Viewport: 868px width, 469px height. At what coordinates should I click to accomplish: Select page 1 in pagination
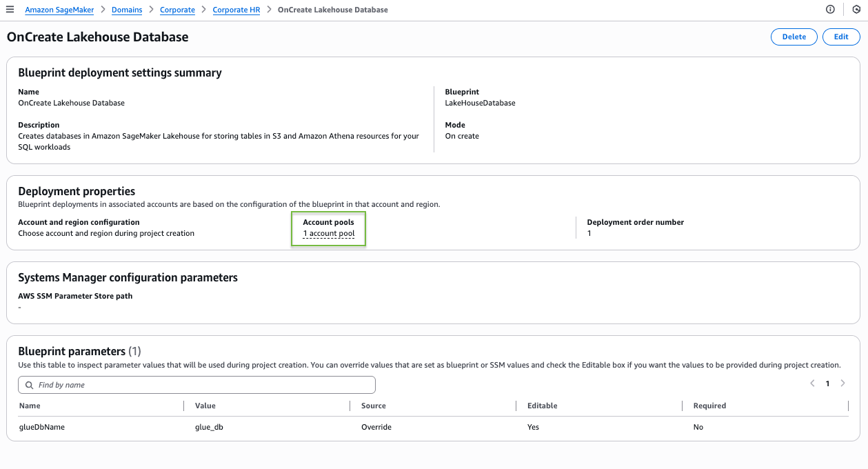click(x=827, y=383)
